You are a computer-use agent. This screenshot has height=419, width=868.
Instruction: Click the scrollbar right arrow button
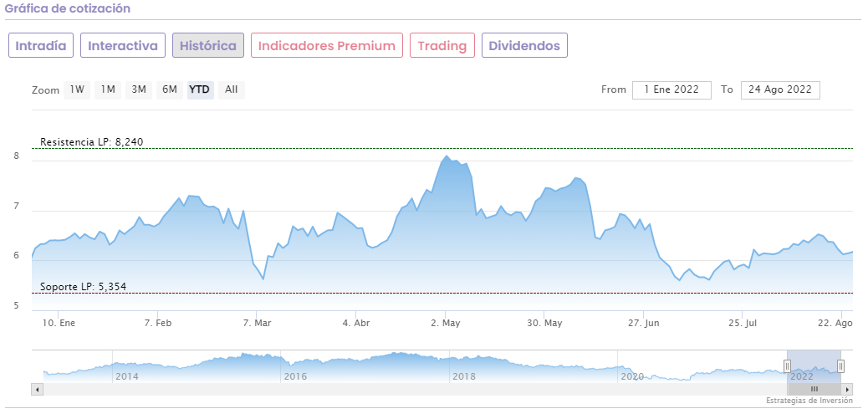847,389
